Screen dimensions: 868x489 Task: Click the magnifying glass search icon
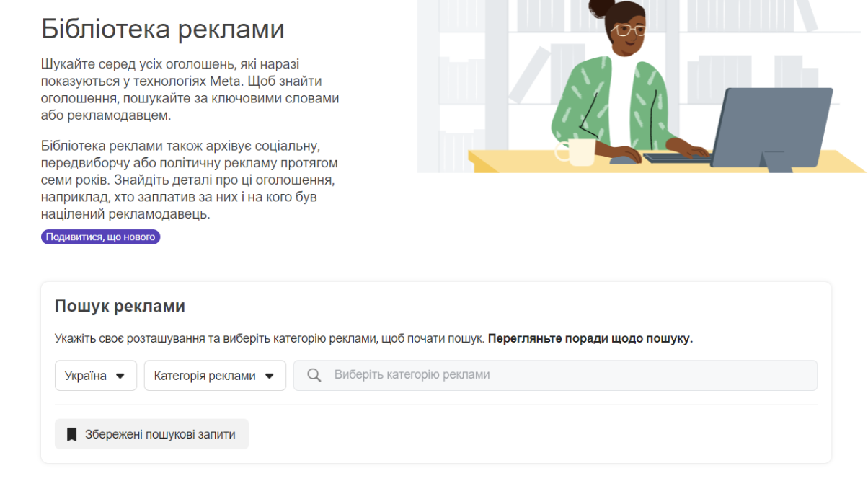314,376
